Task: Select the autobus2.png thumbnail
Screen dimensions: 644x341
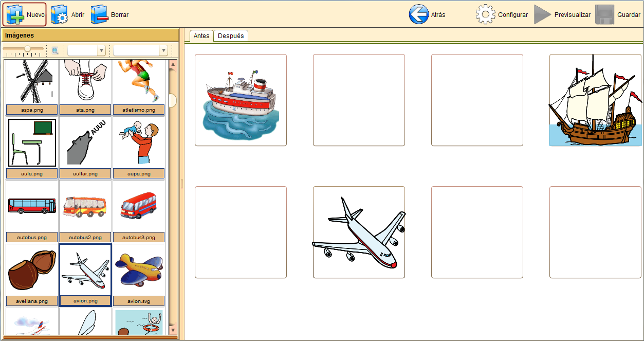Action: click(x=85, y=206)
